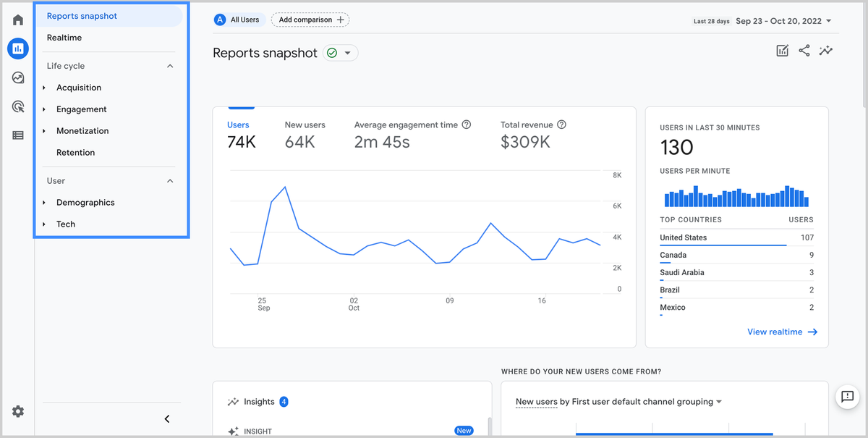Collapse the User section
This screenshot has width=868, height=438.
169,180
